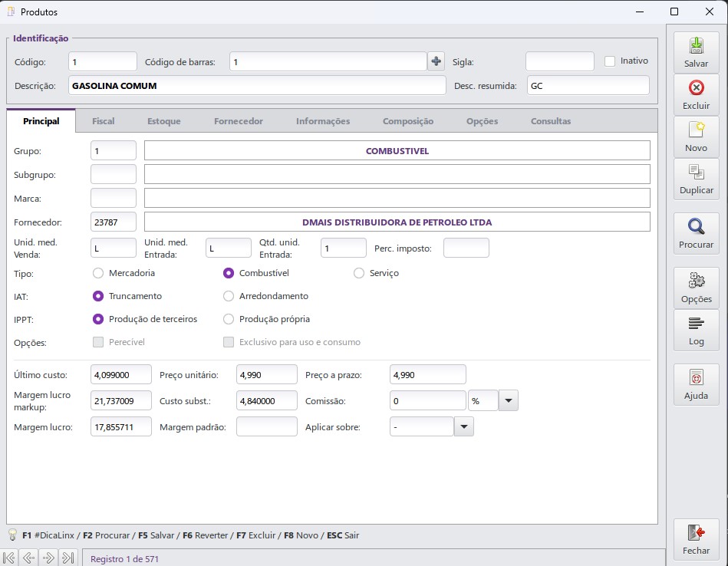728x566 pixels.
Task: Click the plus icon beside barcode field
Action: click(436, 61)
